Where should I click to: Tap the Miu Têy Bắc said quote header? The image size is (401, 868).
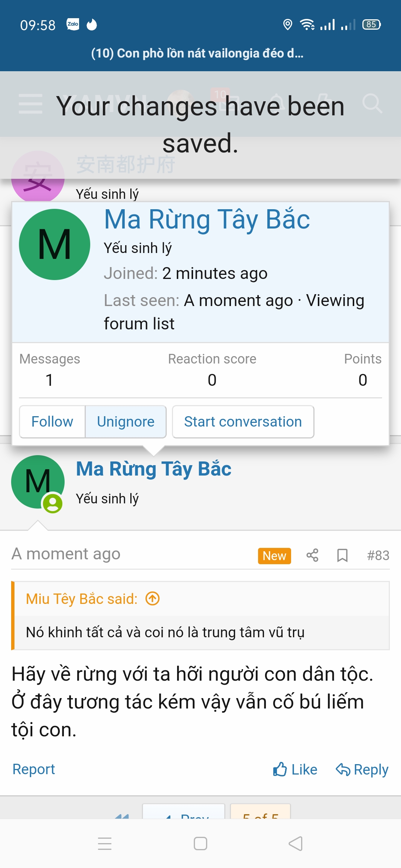pos(82,599)
